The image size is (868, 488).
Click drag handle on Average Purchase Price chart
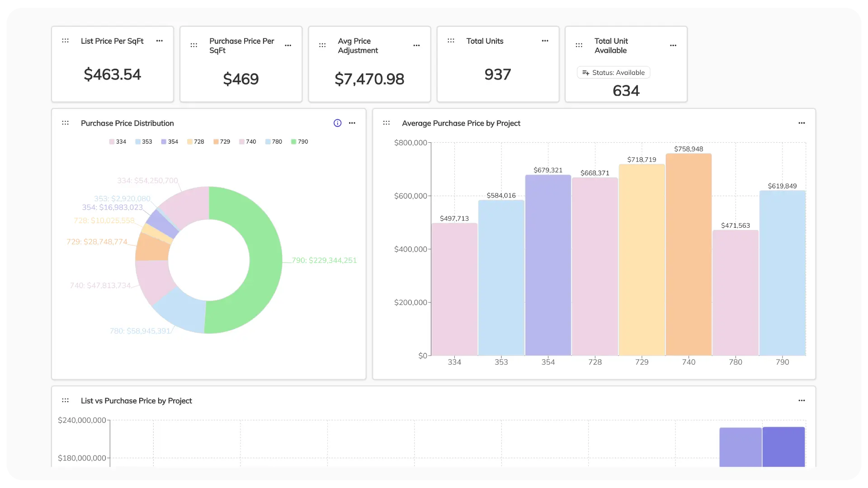tap(387, 123)
